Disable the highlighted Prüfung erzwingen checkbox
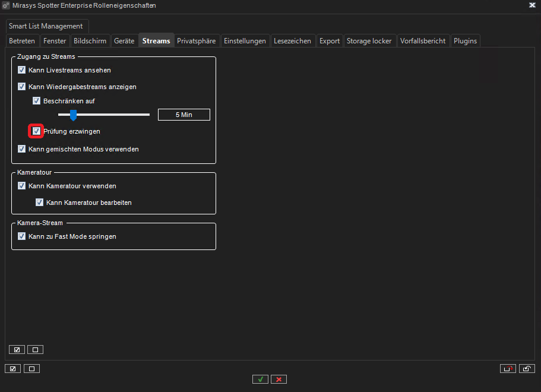This screenshot has height=392, width=541. pyautogui.click(x=36, y=131)
